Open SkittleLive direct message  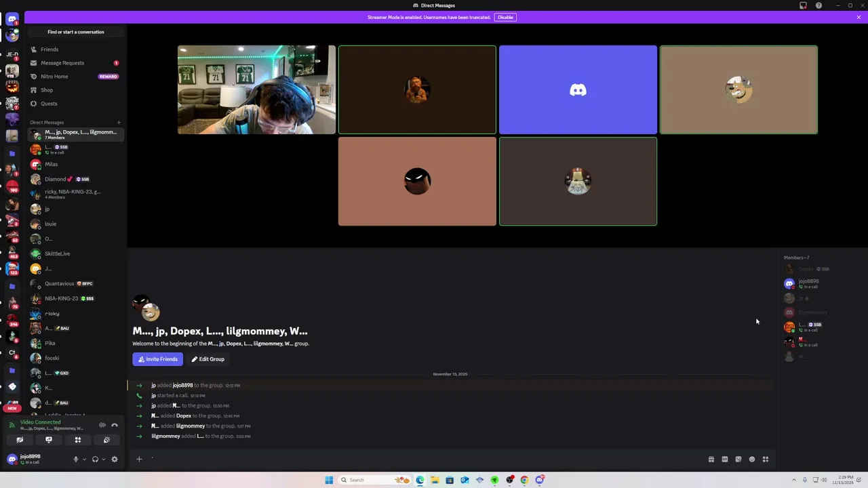(75, 253)
